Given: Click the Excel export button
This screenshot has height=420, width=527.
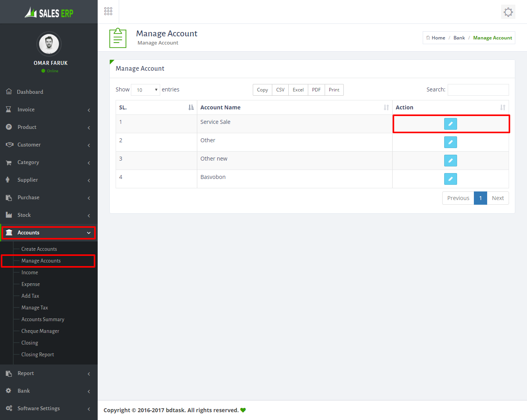Looking at the screenshot, I should pyautogui.click(x=298, y=90).
